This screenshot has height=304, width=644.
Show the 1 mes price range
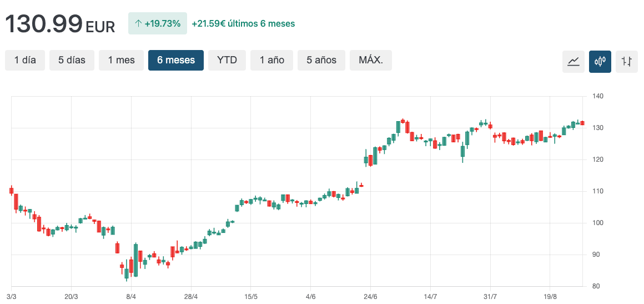point(121,61)
